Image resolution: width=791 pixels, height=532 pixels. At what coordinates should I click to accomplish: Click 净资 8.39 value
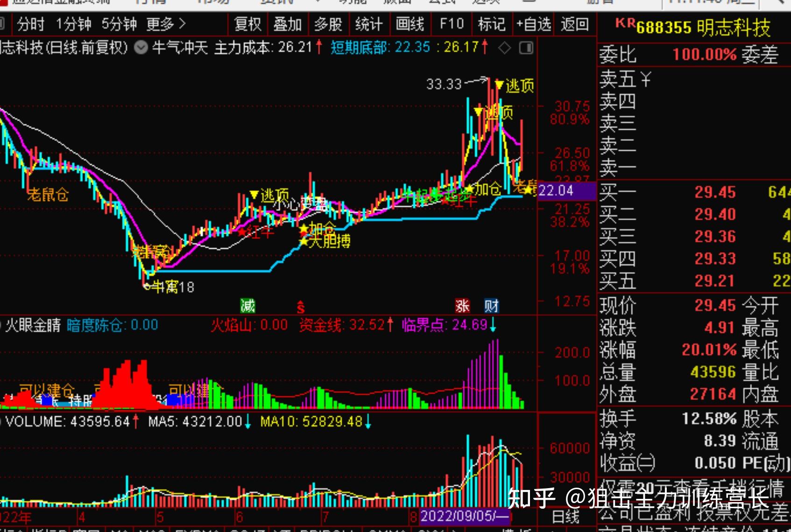click(x=720, y=441)
